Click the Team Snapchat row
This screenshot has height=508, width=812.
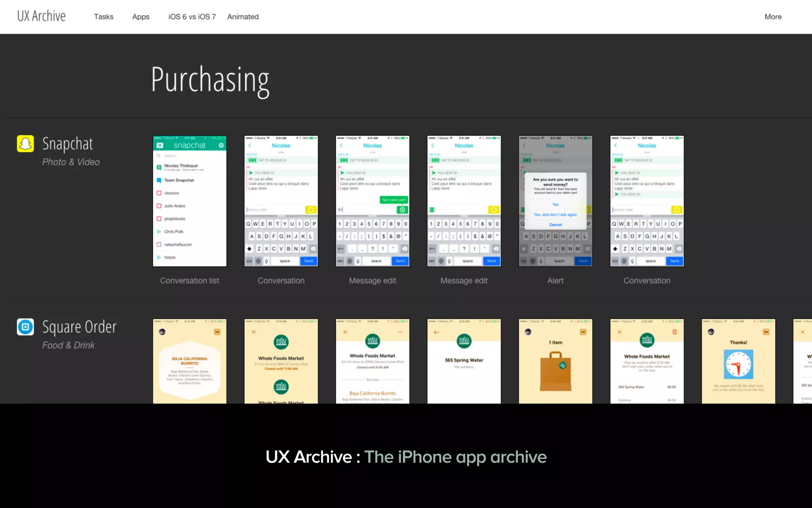point(190,180)
